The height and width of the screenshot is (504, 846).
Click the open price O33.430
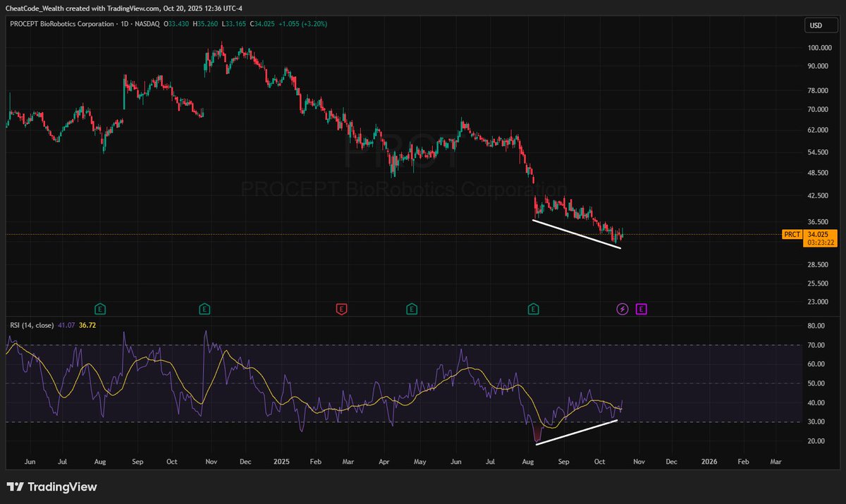tap(177, 24)
